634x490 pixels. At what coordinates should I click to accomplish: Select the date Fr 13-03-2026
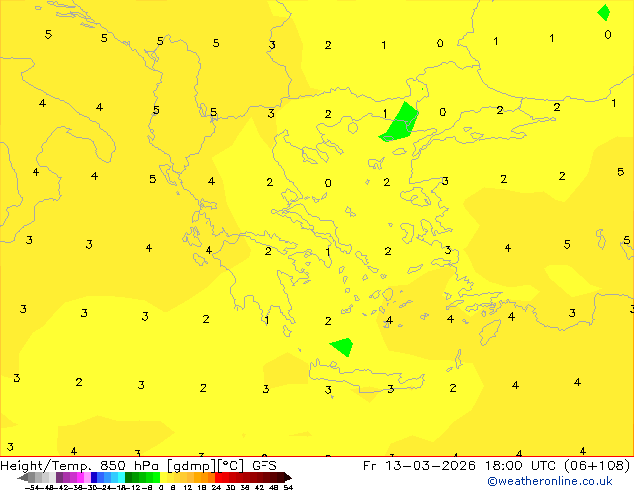pyautogui.click(x=413, y=465)
